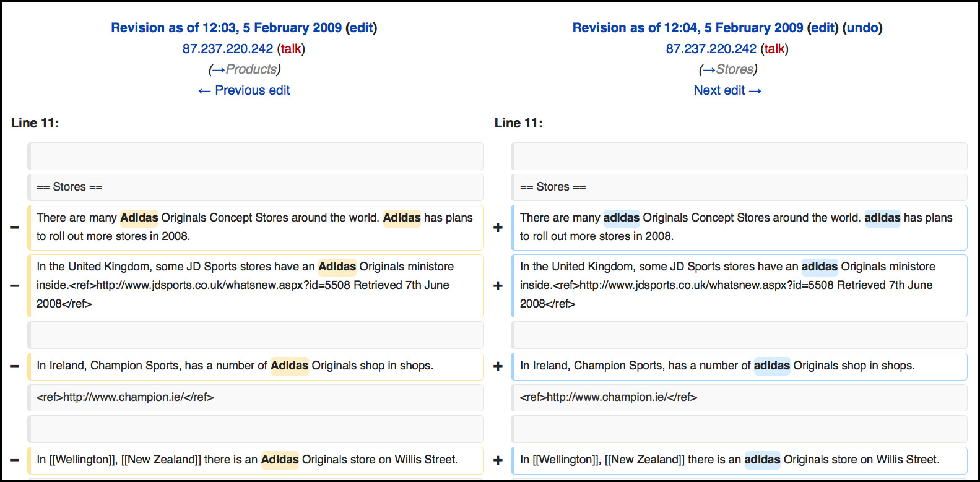This screenshot has height=482, width=980.
Task: Click 'Line 11:' heading of the new revision
Action: point(519,123)
